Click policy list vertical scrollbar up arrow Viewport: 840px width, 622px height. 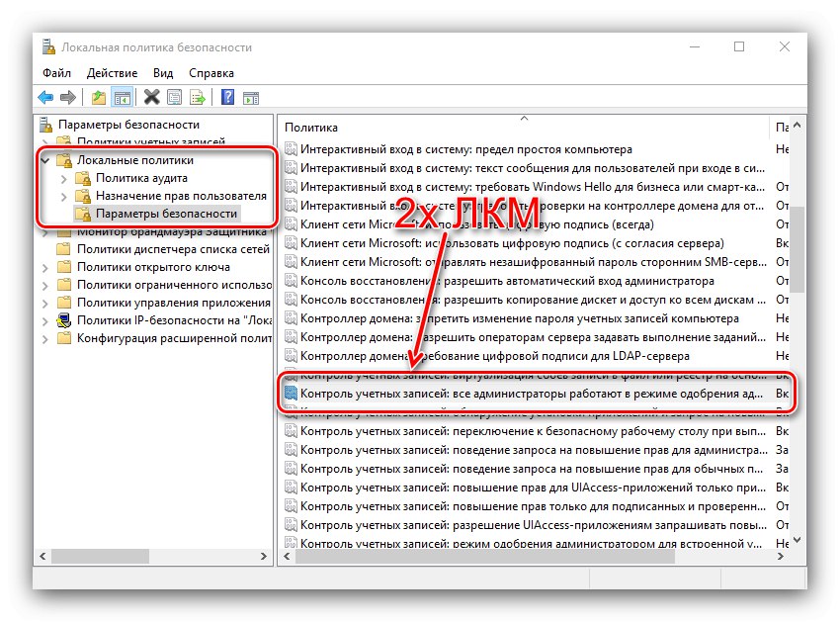point(798,125)
